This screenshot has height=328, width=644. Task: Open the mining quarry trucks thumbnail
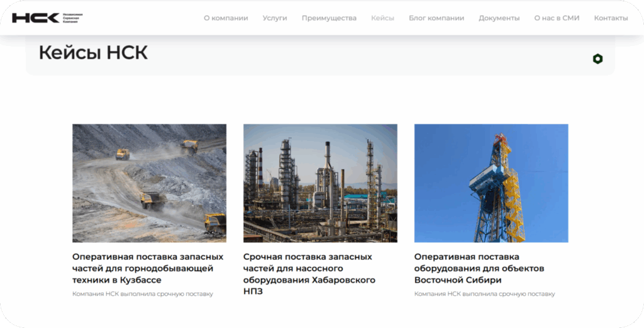pos(149,183)
